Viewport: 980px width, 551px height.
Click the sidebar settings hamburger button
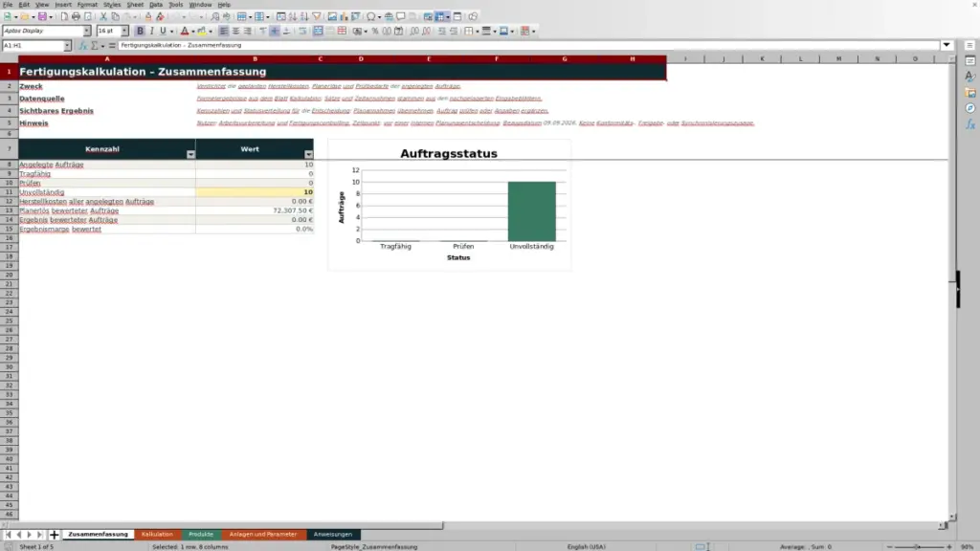(x=970, y=46)
